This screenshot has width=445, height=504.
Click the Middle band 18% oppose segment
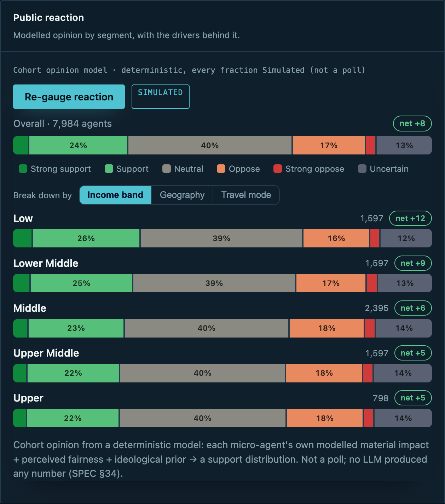point(327,328)
